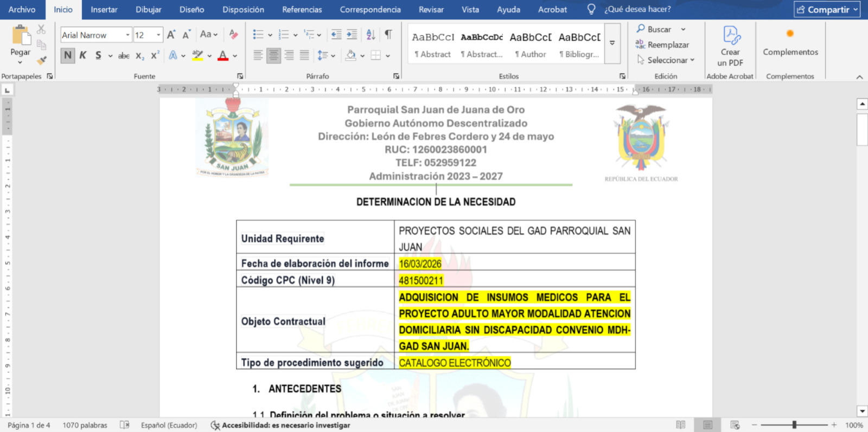Click the word count 1070 palabras
This screenshot has height=432, width=868.
pyautogui.click(x=85, y=425)
